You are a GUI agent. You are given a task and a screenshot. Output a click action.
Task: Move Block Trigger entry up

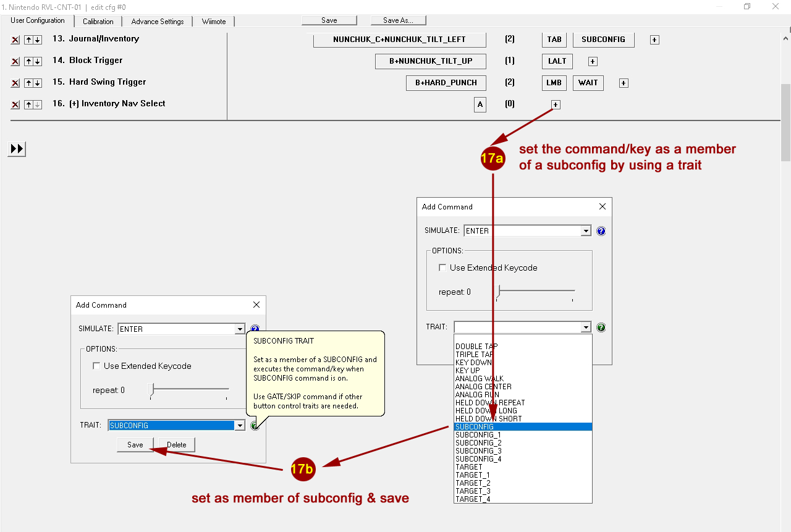point(28,62)
